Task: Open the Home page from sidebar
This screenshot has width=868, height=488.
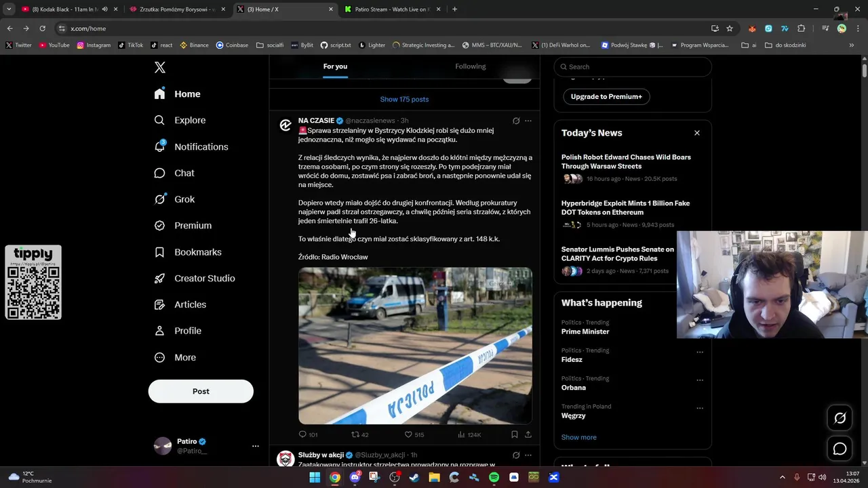Action: pos(177,94)
